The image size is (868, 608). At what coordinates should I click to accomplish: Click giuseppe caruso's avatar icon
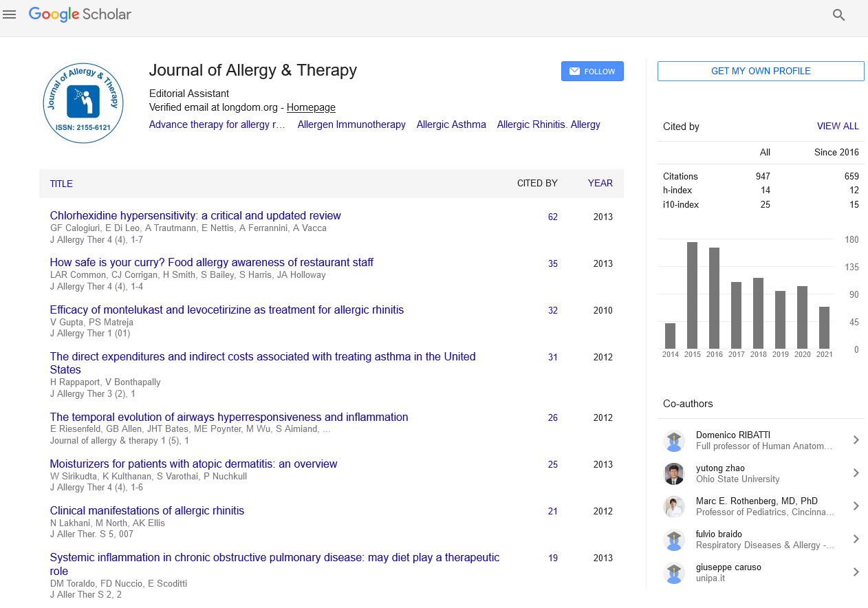[x=674, y=572]
